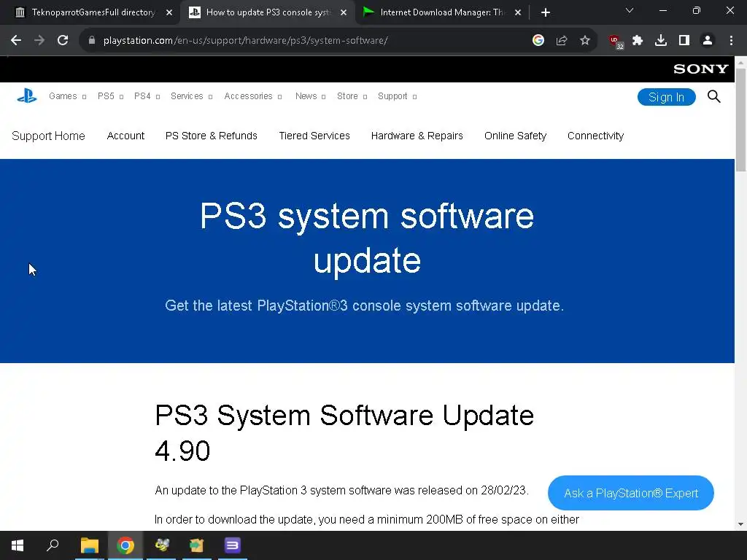Open File Explorer from taskbar

tap(90, 545)
